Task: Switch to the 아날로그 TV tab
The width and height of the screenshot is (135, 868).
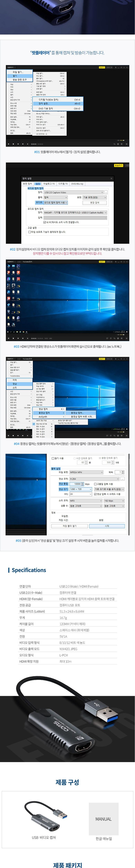Action: tap(49, 184)
